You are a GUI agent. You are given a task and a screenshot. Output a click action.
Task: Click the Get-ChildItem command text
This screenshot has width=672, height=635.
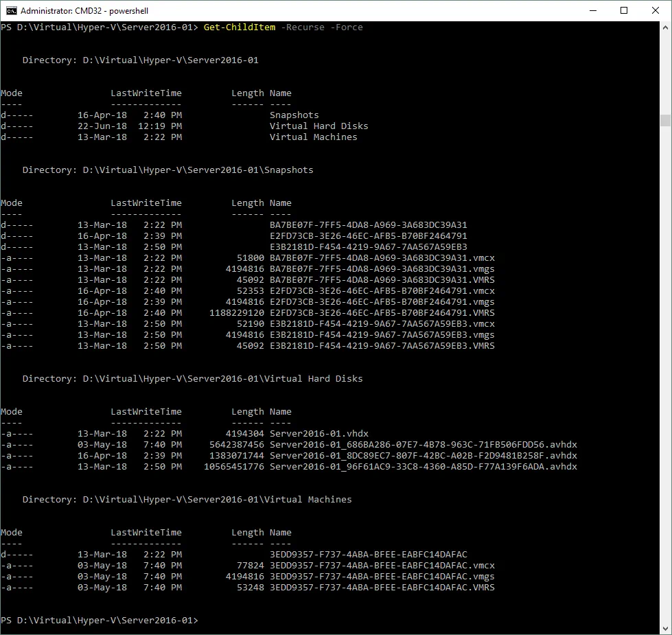(239, 27)
